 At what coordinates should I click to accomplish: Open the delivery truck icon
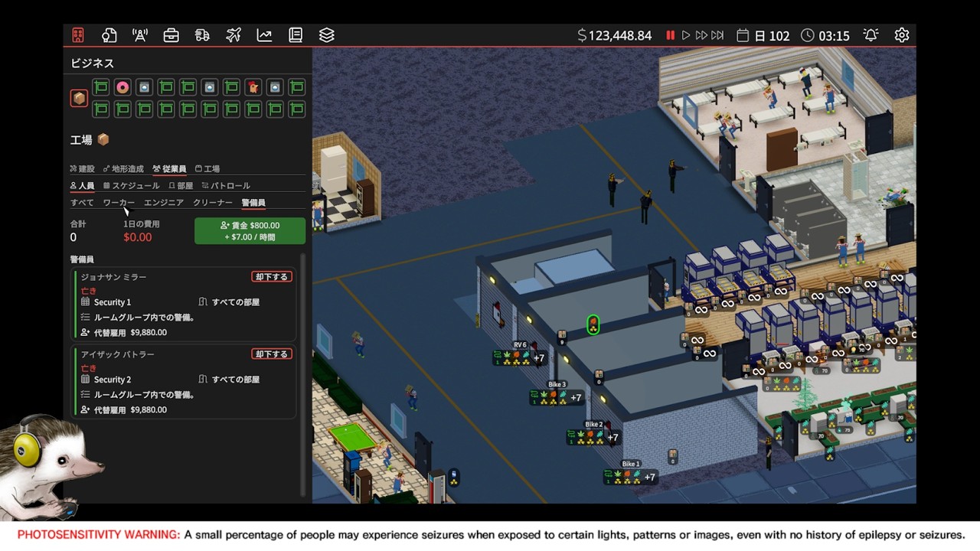coord(202,35)
